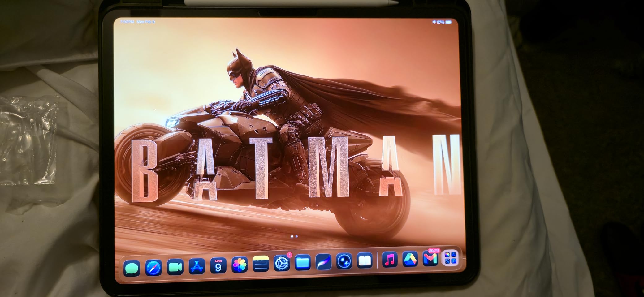Tap the date Mon Feb 9 in status bar
This screenshot has width=644, height=297.
point(146,22)
